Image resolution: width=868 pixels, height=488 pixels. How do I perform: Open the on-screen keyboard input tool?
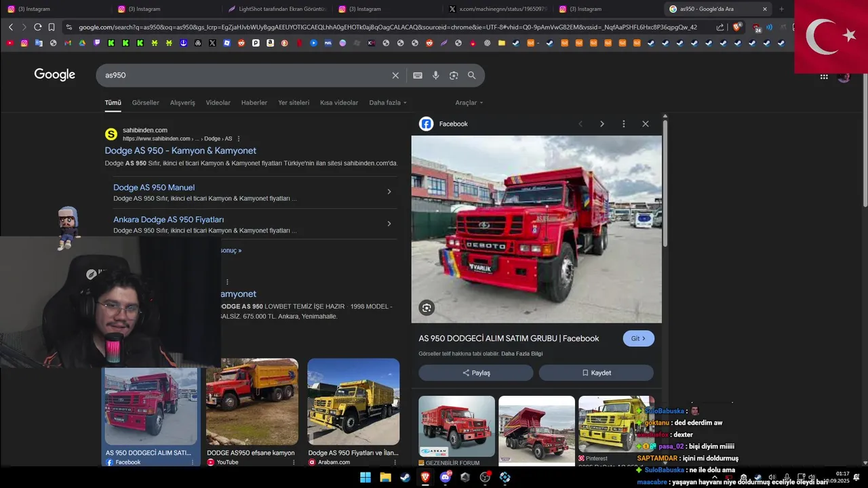coord(418,75)
